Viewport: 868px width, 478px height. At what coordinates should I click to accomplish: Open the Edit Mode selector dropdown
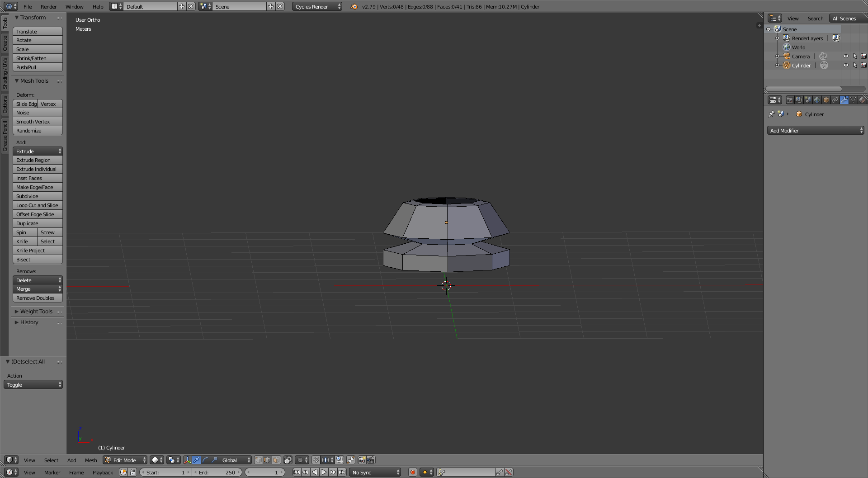[x=125, y=460]
